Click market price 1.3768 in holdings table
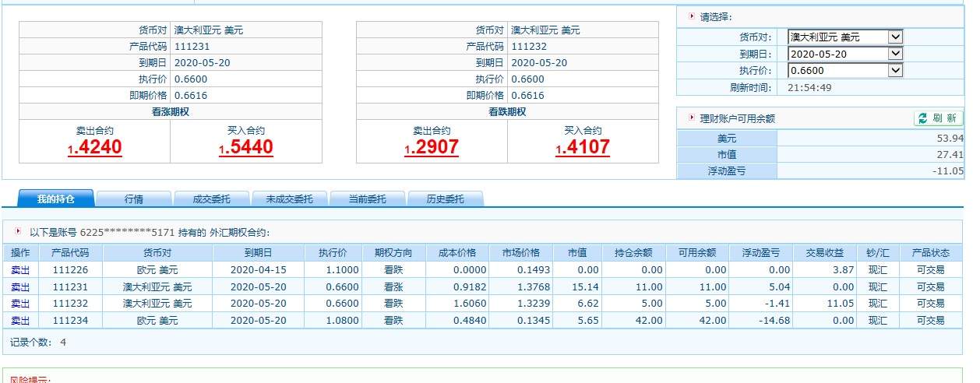The height and width of the screenshot is (383, 980). pos(534,286)
